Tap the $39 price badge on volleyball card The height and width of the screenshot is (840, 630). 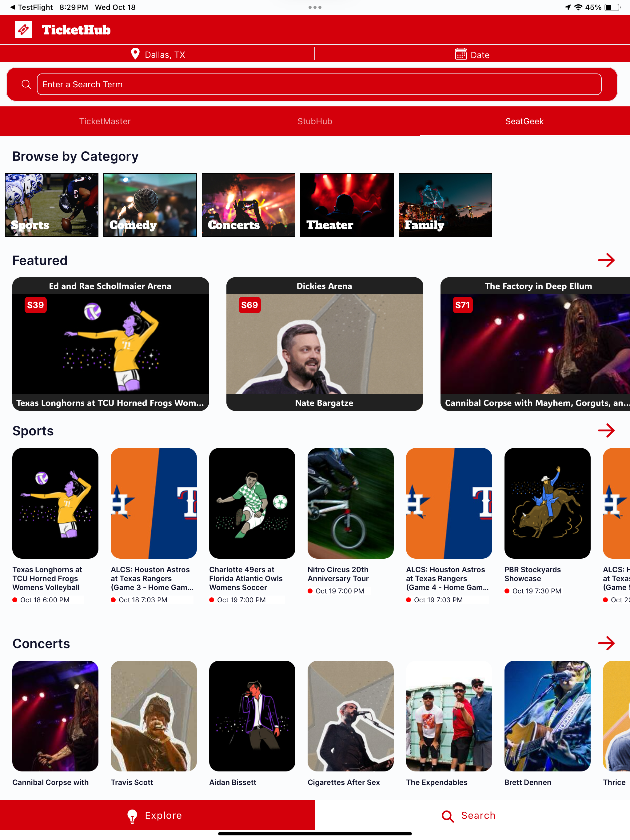[x=35, y=305]
